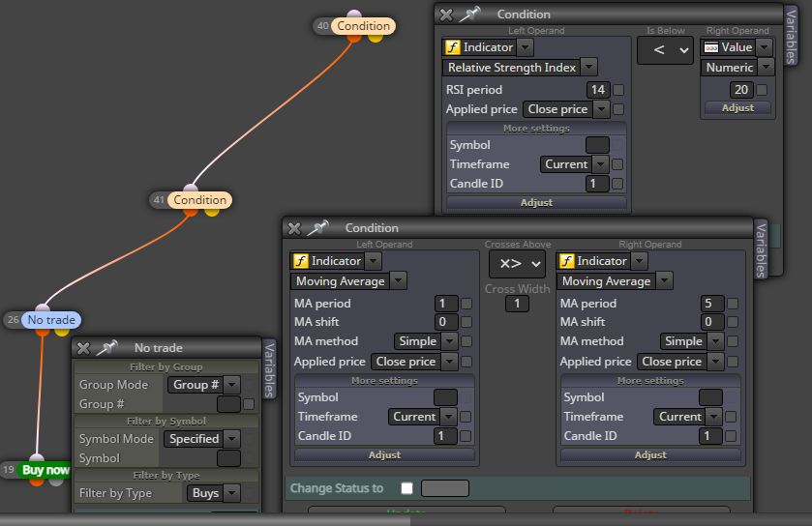Open left operand MA method Simple dropdown
Screen dimensions: 812x526
[x=426, y=341]
